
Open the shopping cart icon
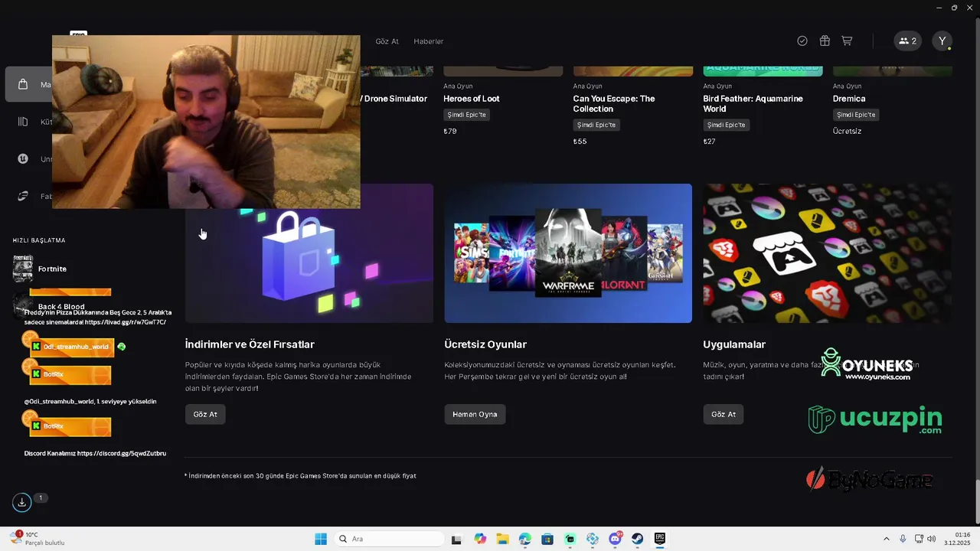pos(847,41)
